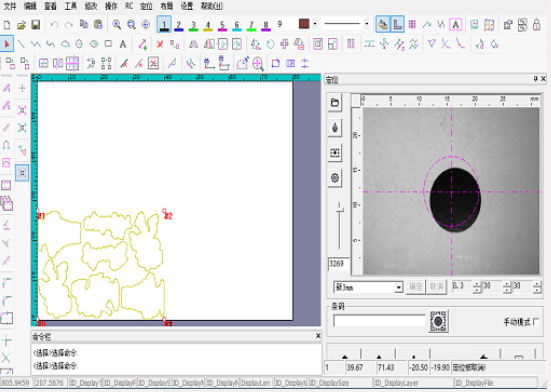Select the rectangle drawing tool
This screenshot has width=551, height=392.
coord(108,44)
